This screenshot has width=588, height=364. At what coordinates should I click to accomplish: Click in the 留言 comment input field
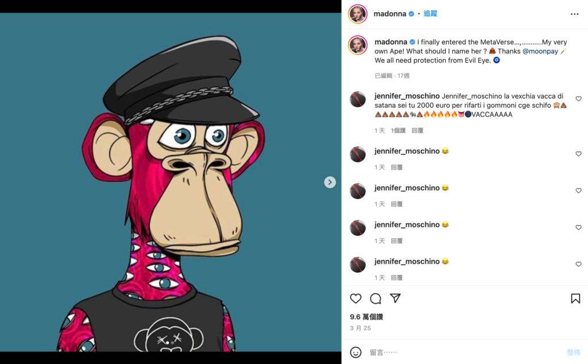coord(459,352)
